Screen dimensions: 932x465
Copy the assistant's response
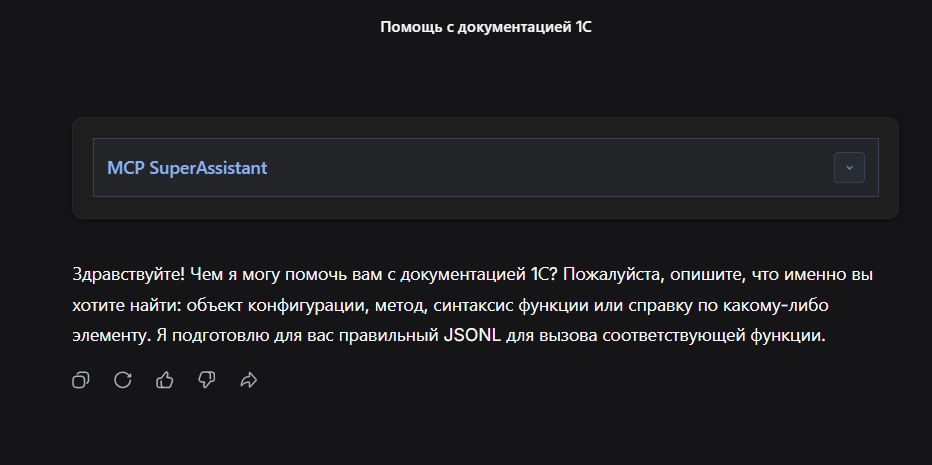(81, 380)
